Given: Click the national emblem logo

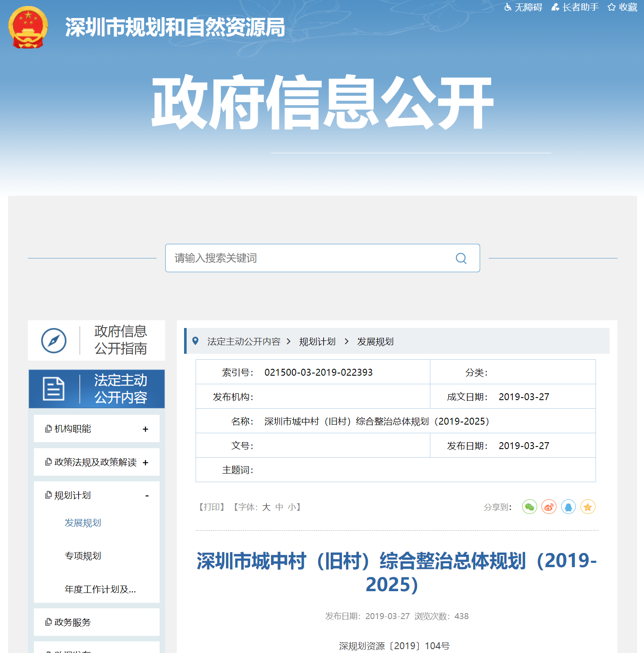Looking at the screenshot, I should click(28, 27).
